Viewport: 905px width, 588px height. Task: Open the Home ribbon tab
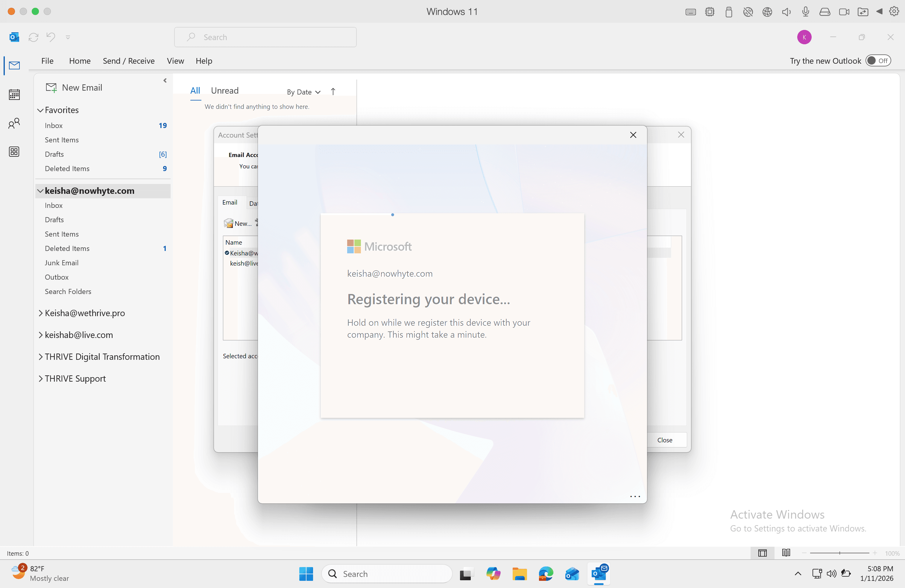(x=80, y=61)
